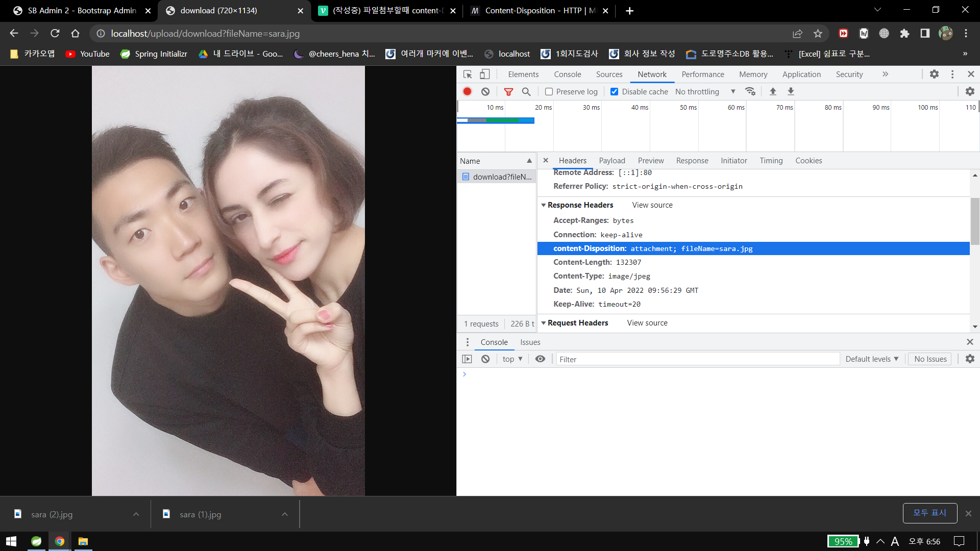Click export HAR download icon
980x551 pixels.
pos(791,92)
